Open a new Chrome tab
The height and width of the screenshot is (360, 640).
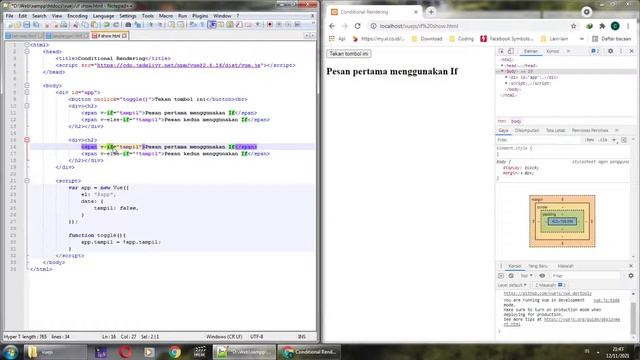[x=431, y=12]
